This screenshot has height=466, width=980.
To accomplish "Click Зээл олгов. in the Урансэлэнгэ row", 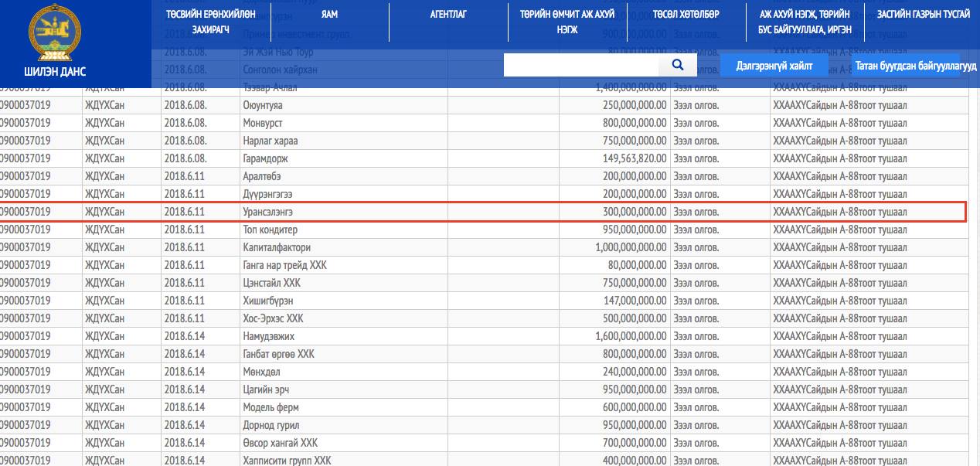I will pos(696,212).
